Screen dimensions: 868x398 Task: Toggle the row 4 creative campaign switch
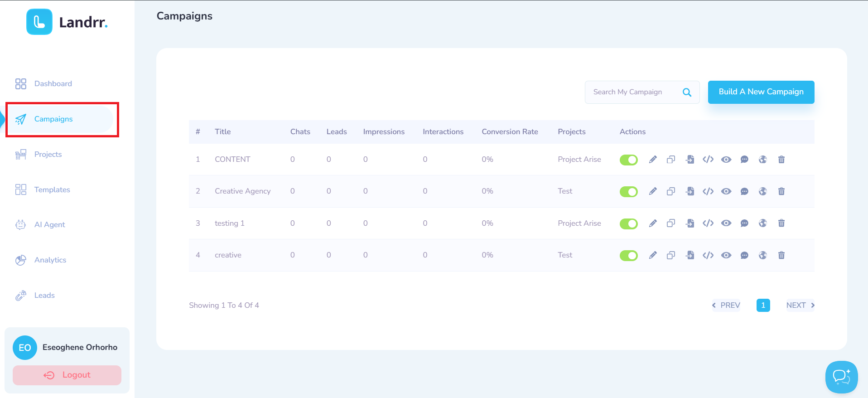(x=629, y=256)
